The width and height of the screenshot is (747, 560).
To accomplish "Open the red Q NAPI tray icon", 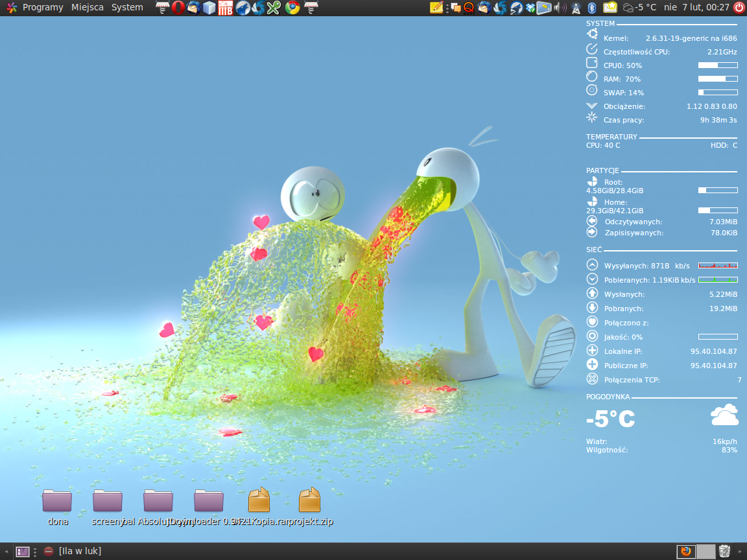I will click(469, 8).
